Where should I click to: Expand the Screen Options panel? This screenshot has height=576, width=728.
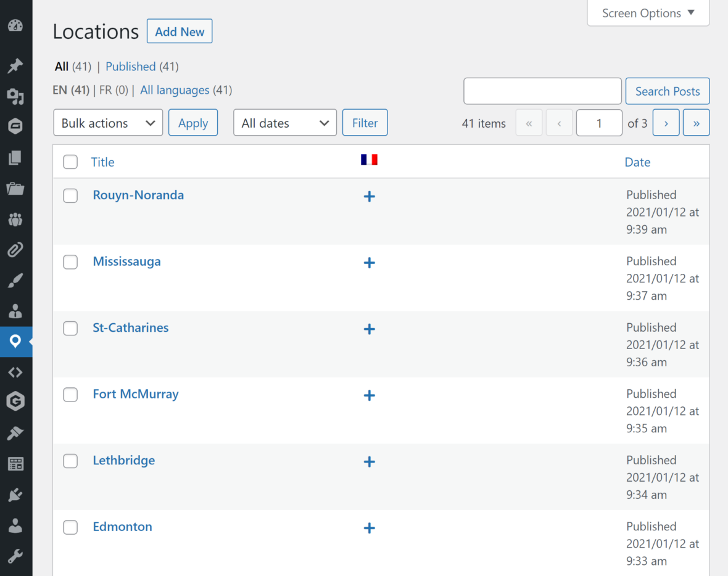[648, 13]
